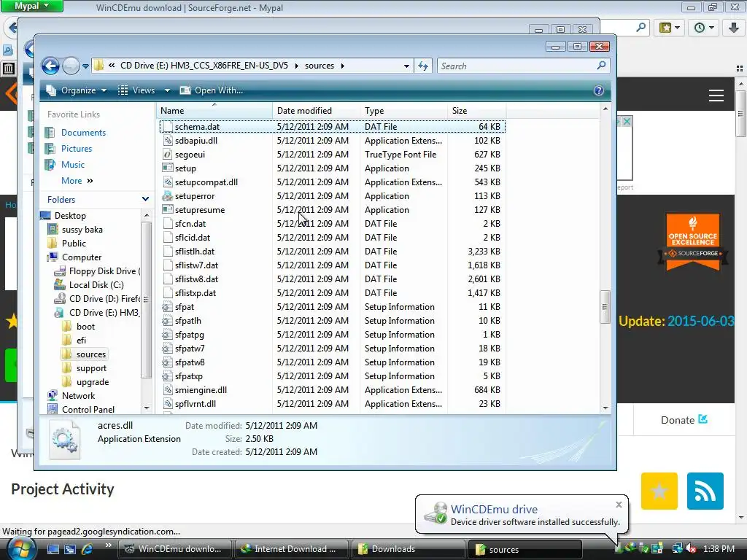
Task: Click sflistw7.dat file name
Action: (196, 265)
